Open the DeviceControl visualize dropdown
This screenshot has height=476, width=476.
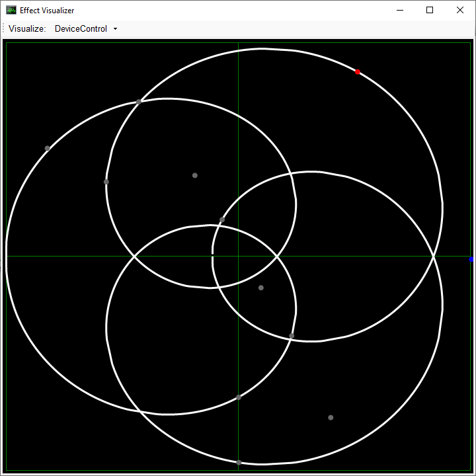(x=81, y=29)
